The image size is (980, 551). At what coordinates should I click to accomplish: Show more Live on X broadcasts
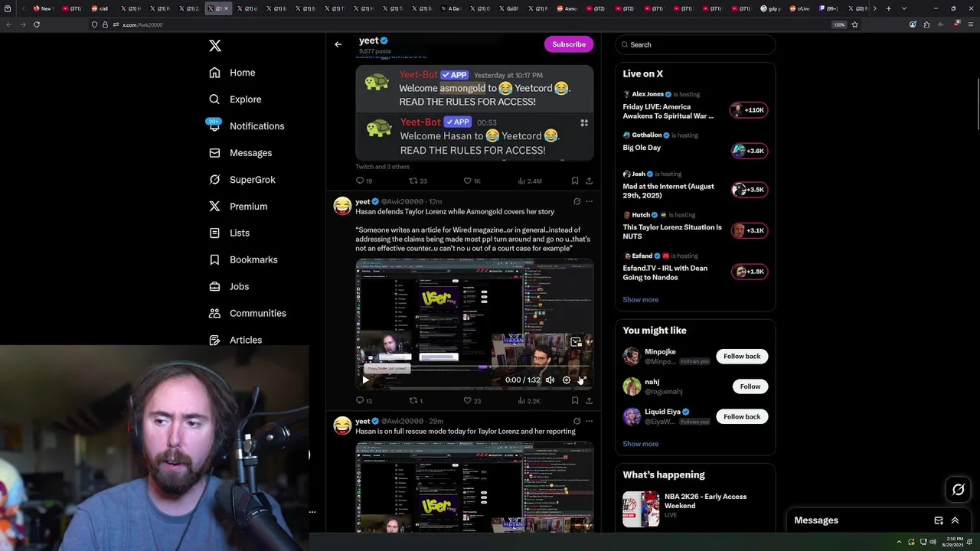(640, 299)
